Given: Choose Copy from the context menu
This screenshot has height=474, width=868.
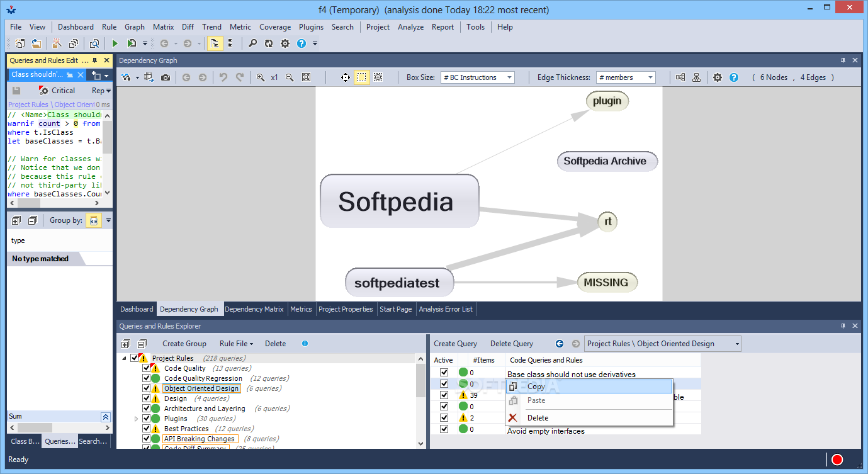Looking at the screenshot, I should coord(589,387).
